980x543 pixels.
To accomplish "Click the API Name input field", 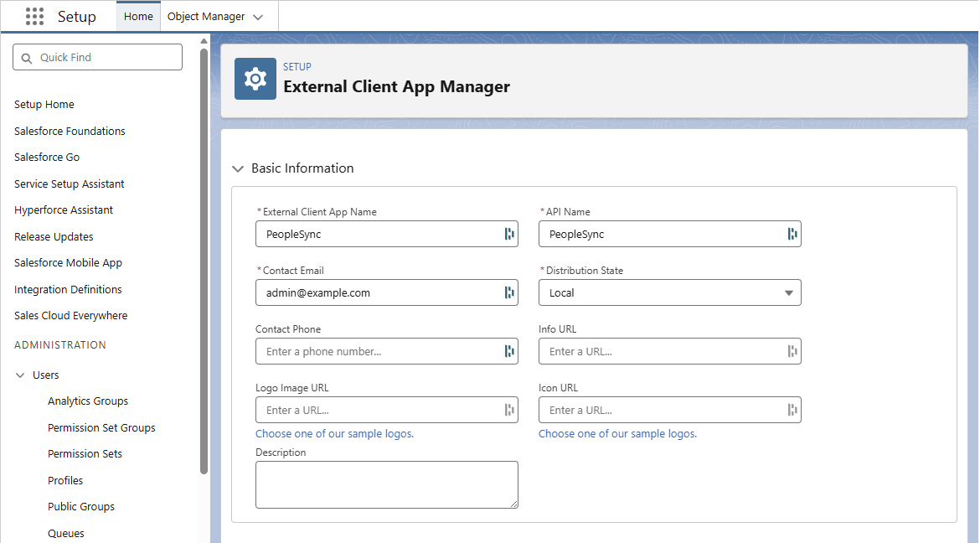I will point(669,234).
